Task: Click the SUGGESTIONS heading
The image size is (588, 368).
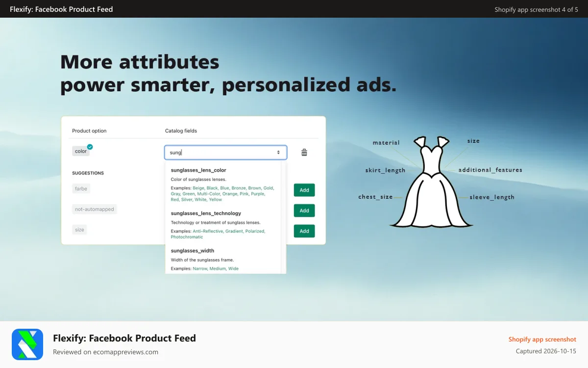Action: [88, 173]
